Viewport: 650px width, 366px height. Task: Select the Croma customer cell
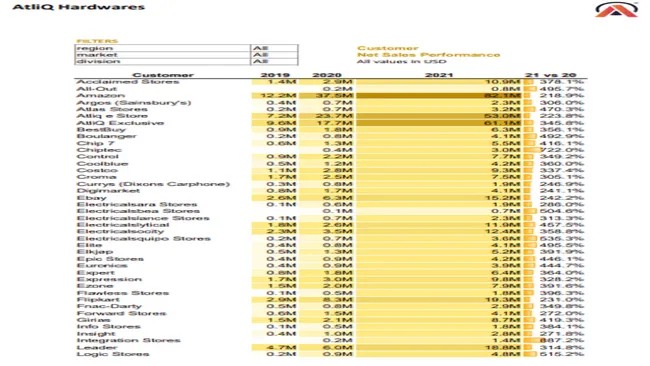pyautogui.click(x=96, y=177)
